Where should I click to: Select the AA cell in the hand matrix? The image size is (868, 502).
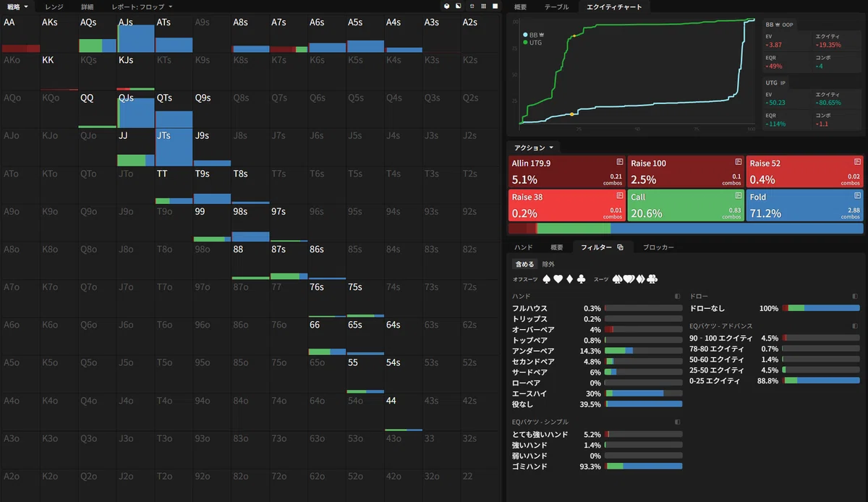[20, 34]
